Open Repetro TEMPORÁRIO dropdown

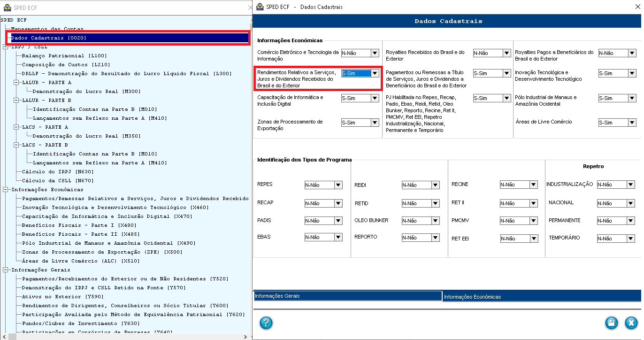click(x=630, y=239)
